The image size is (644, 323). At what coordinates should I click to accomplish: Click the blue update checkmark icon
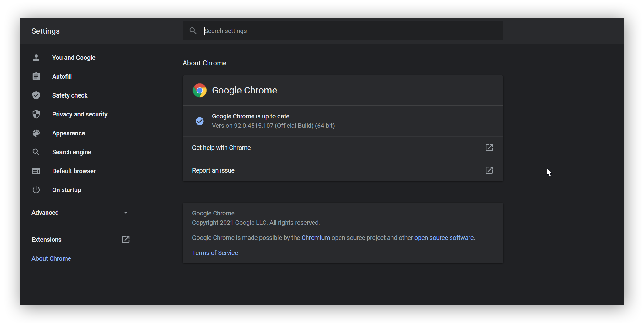(199, 121)
